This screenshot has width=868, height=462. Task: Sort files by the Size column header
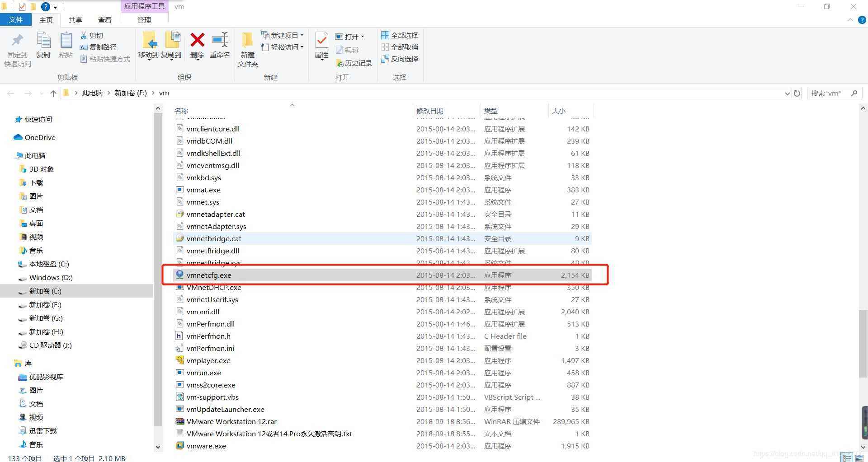[x=559, y=111]
